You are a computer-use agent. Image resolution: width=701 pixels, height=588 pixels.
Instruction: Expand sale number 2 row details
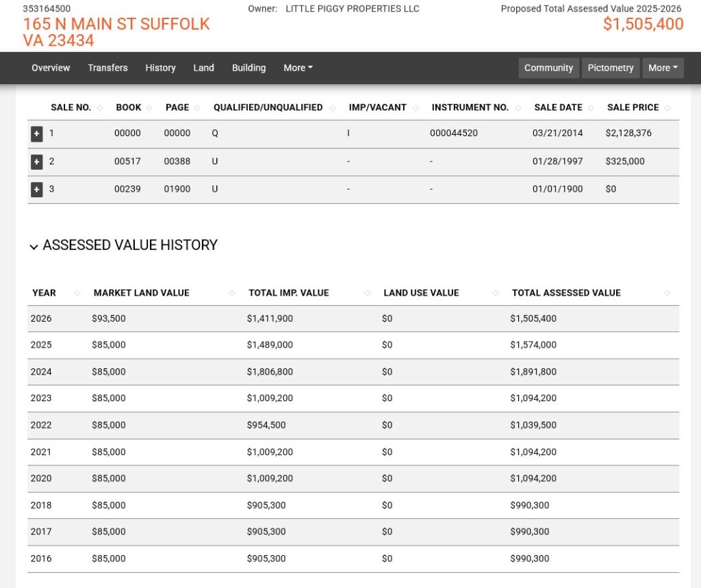coord(37,162)
